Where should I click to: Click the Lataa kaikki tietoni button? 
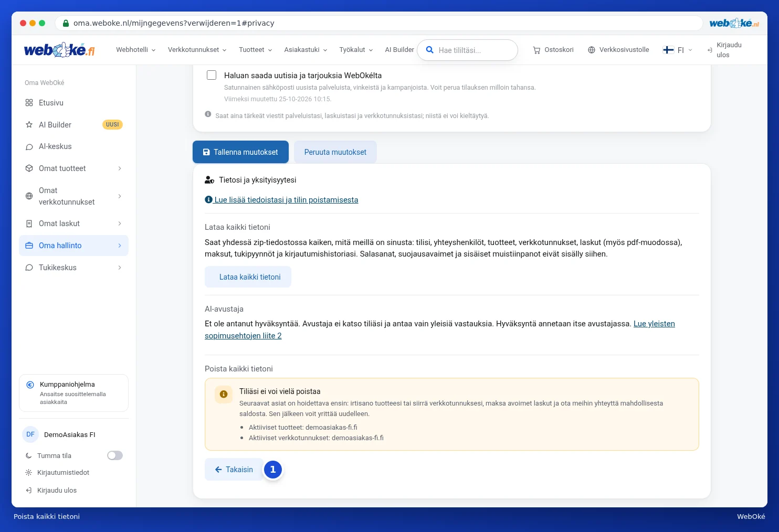(248, 277)
